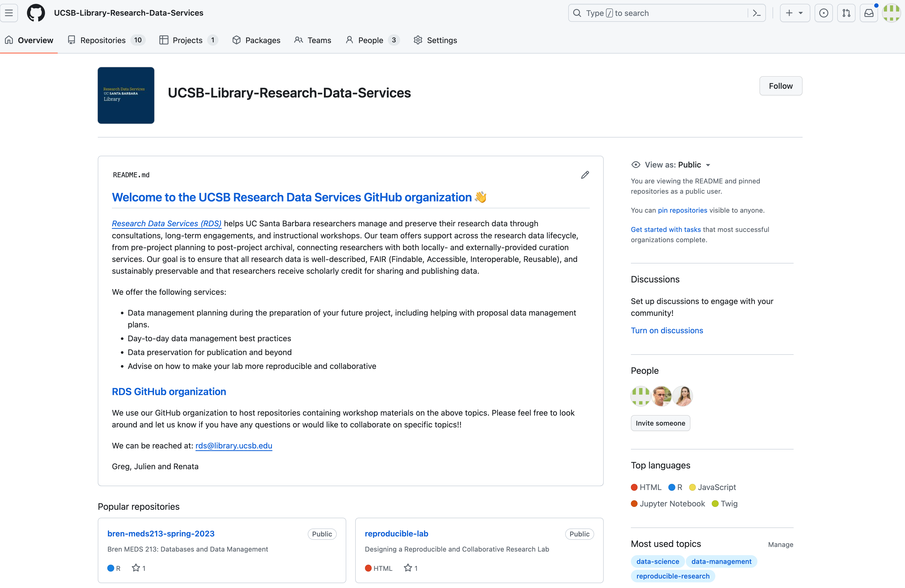Edit README with the pencil icon
This screenshot has height=588, width=905.
tap(585, 175)
